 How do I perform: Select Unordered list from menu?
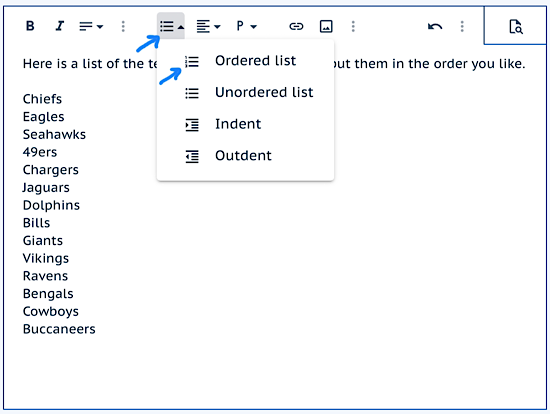[246, 93]
